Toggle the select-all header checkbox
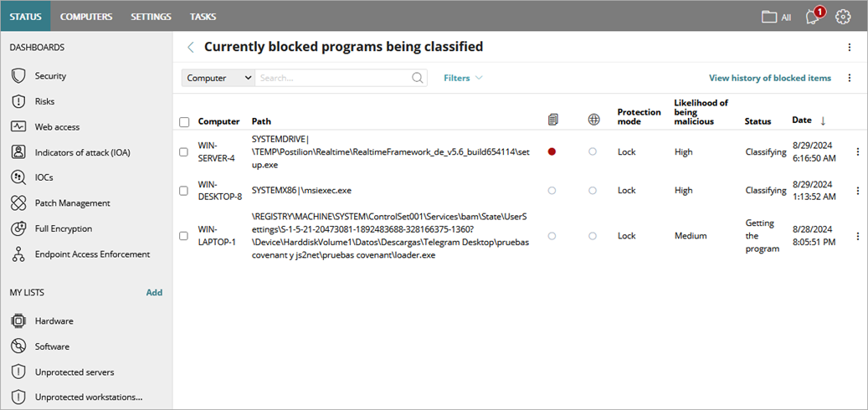This screenshot has width=868, height=410. click(x=184, y=122)
